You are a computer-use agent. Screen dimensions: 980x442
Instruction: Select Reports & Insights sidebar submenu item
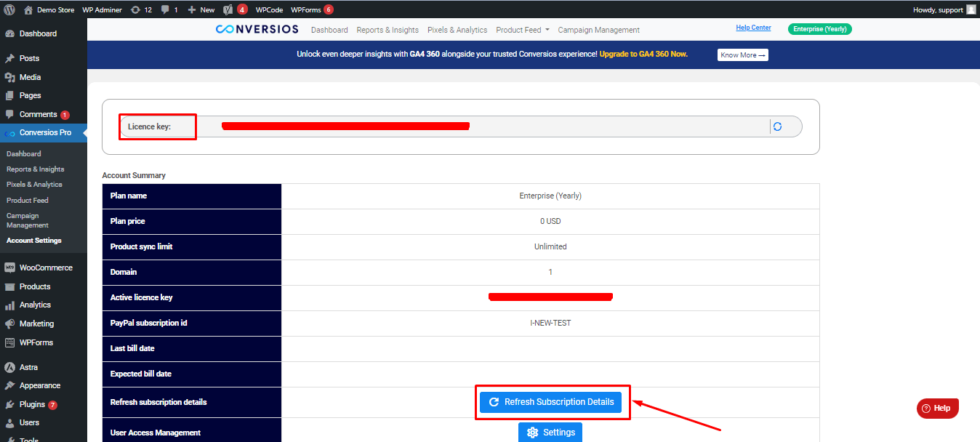36,169
